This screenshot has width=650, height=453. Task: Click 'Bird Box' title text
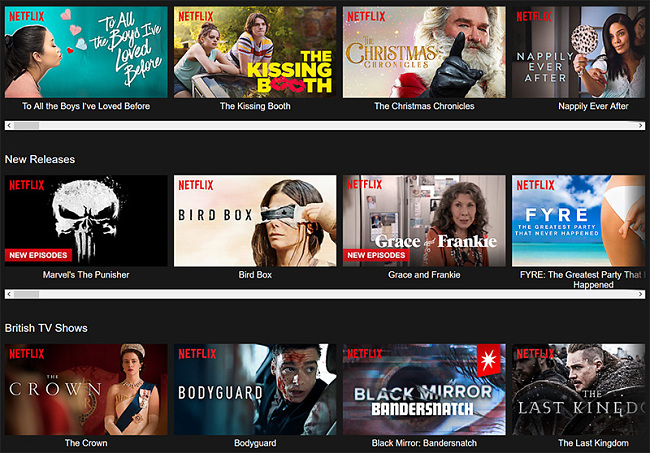coord(255,275)
